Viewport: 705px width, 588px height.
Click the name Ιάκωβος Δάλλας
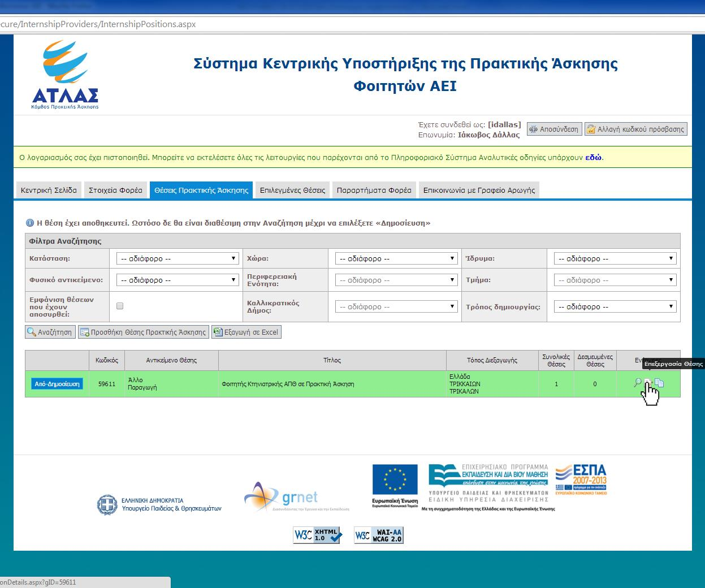coord(488,135)
